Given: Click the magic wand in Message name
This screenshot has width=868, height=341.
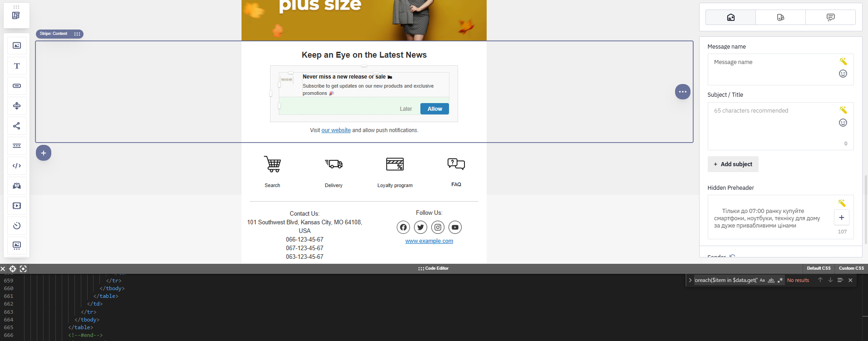Looking at the screenshot, I should click(843, 61).
